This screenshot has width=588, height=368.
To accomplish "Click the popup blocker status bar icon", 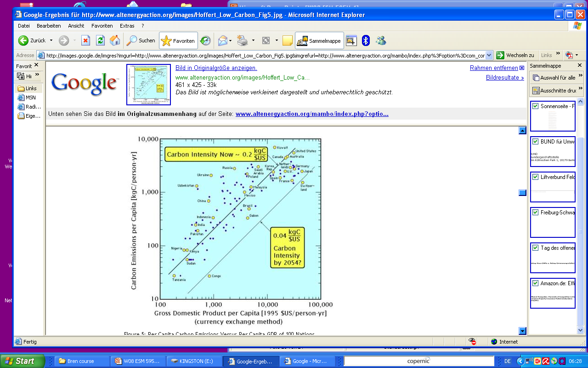I will [x=472, y=341].
